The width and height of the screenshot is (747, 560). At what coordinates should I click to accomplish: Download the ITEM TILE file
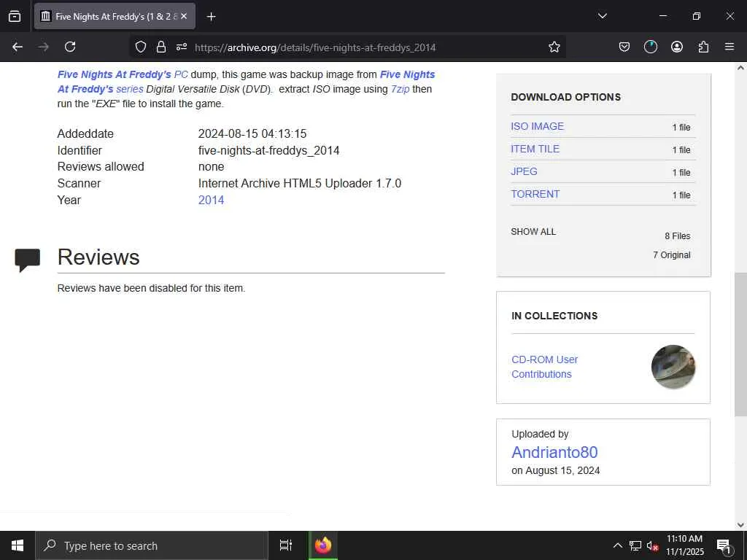point(535,149)
